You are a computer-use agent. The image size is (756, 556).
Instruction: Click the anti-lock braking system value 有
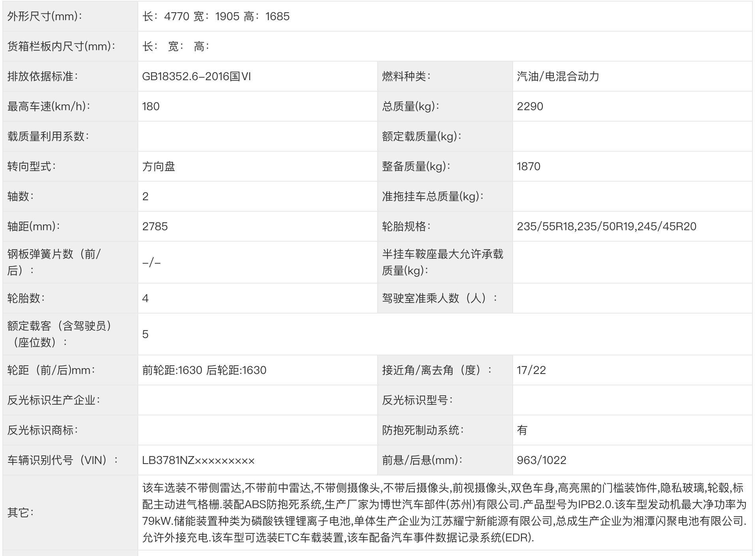point(522,430)
